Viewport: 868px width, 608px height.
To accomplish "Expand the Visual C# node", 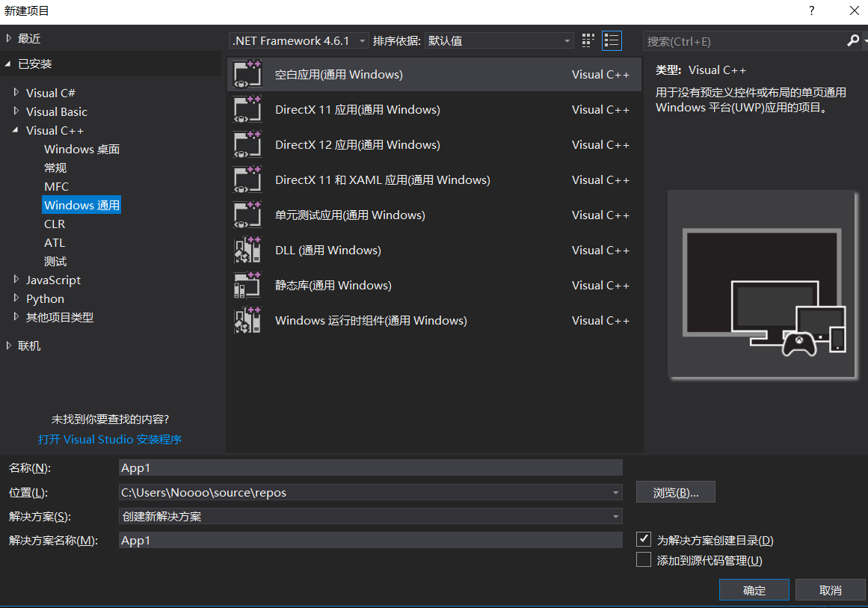I will 16,93.
